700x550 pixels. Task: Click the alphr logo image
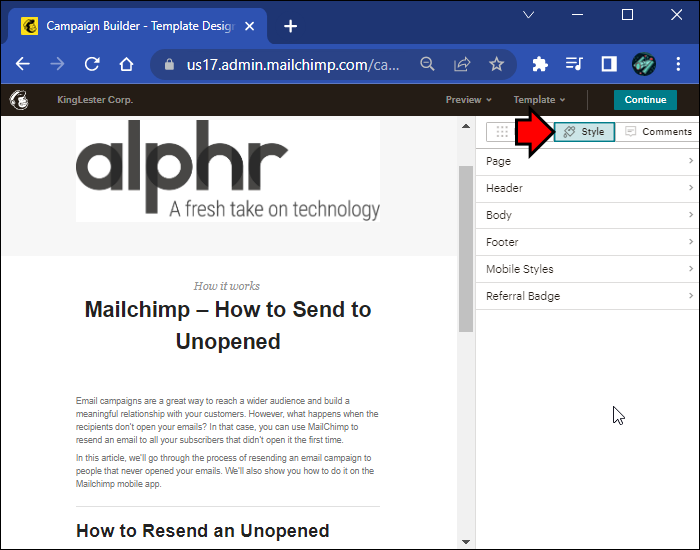point(228,171)
